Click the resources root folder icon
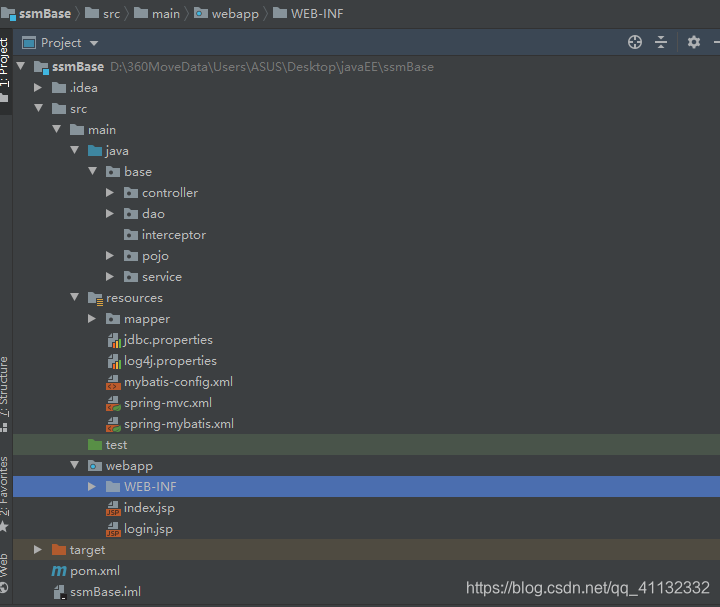Image resolution: width=720 pixels, height=607 pixels. coord(95,298)
